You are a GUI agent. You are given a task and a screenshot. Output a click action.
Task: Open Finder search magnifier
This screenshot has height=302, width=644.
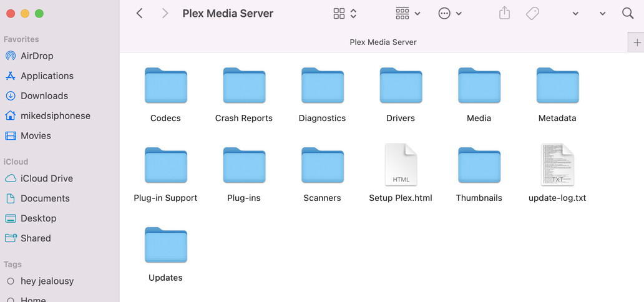(x=628, y=13)
